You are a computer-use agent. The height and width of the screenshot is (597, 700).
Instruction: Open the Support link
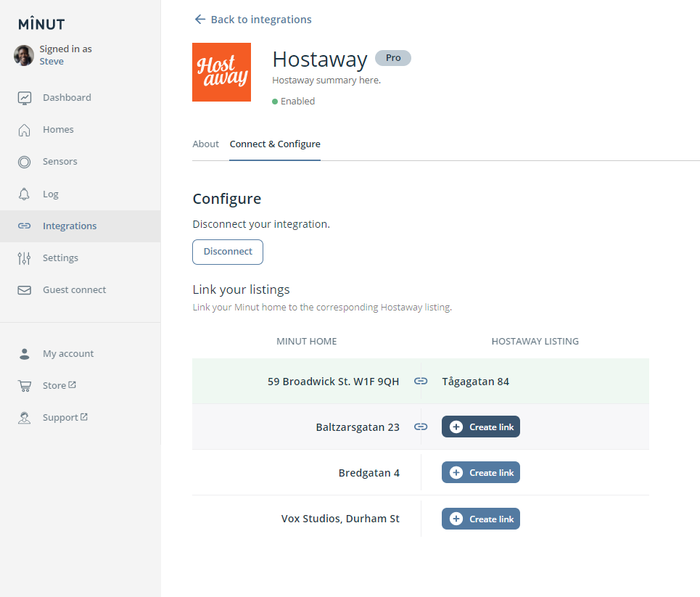click(60, 418)
